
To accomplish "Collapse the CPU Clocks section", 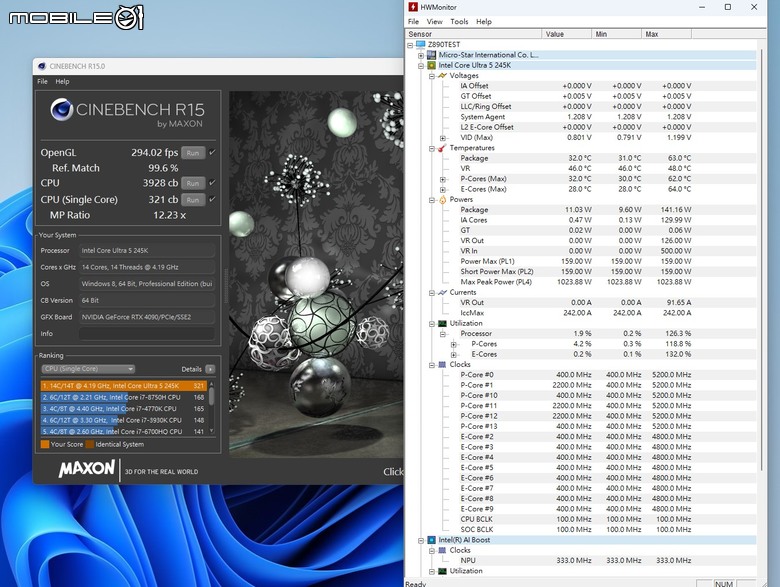I will click(432, 365).
